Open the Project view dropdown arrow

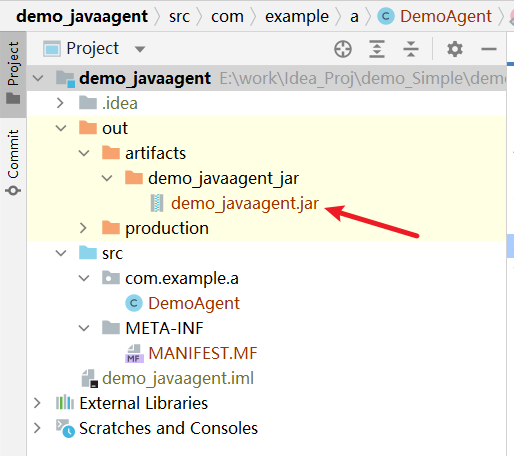coord(140,50)
